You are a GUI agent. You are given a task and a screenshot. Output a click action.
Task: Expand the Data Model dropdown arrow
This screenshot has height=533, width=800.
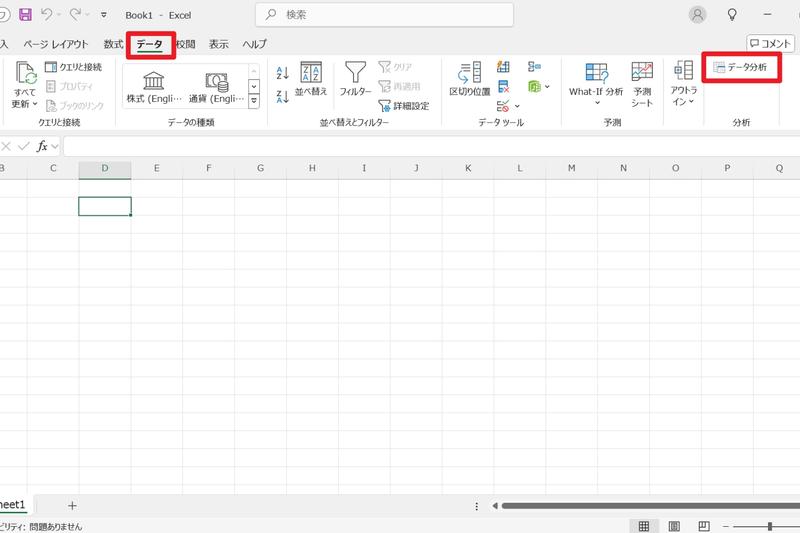tap(547, 87)
